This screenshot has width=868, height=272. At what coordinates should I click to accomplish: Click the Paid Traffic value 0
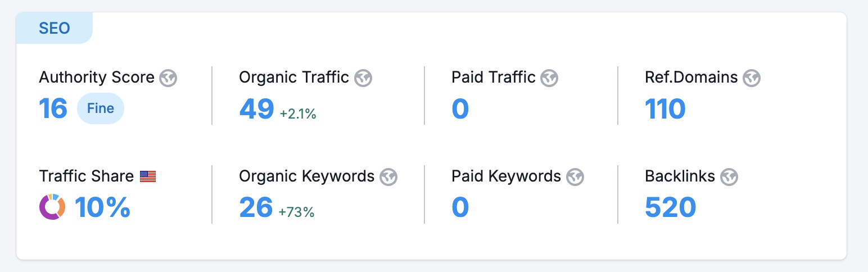(460, 108)
